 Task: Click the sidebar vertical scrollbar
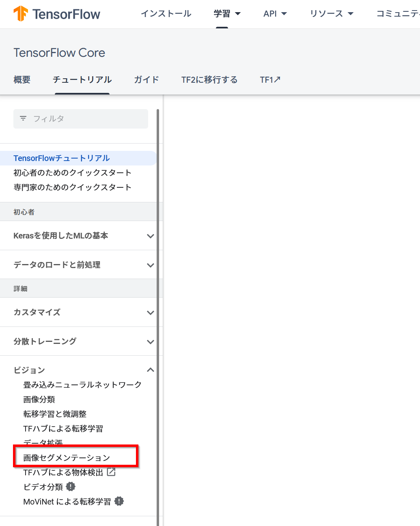coord(158,318)
